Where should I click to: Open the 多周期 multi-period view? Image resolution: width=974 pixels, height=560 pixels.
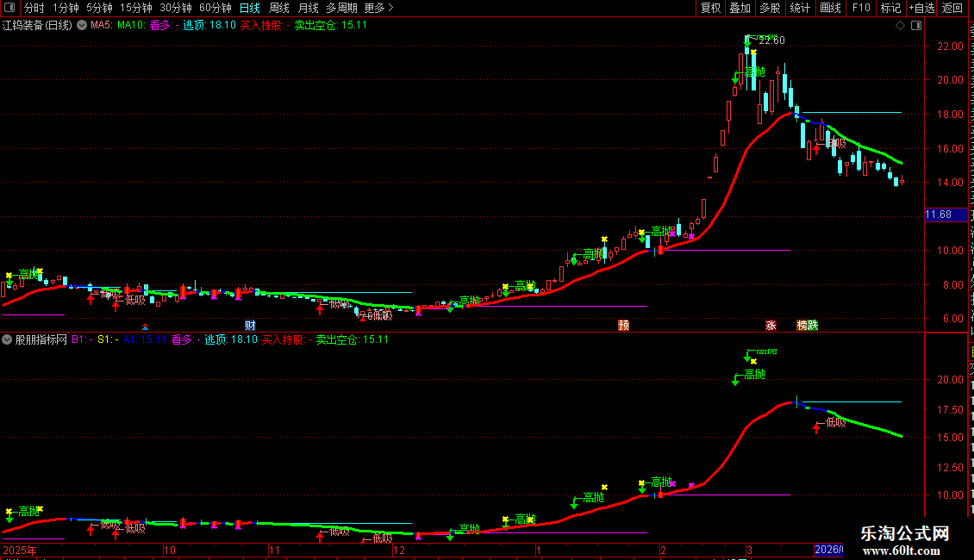pos(341,8)
